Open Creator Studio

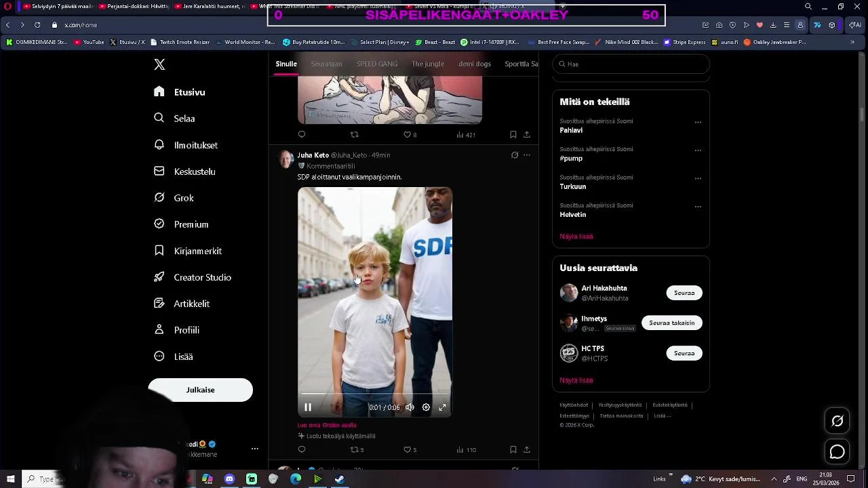tap(193, 277)
